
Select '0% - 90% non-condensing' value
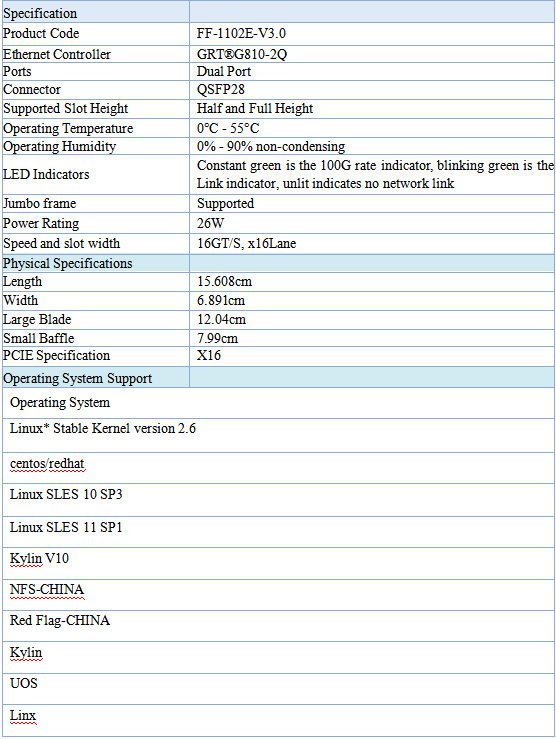pyautogui.click(x=271, y=147)
